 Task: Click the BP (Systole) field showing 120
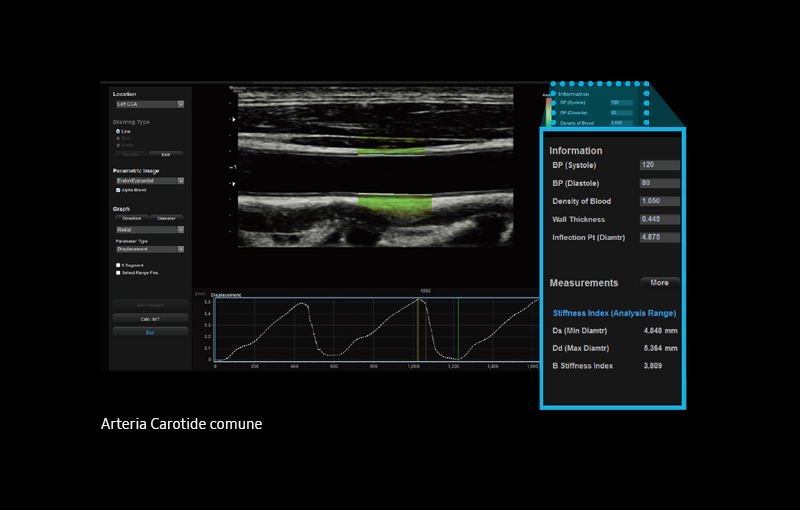pyautogui.click(x=659, y=165)
